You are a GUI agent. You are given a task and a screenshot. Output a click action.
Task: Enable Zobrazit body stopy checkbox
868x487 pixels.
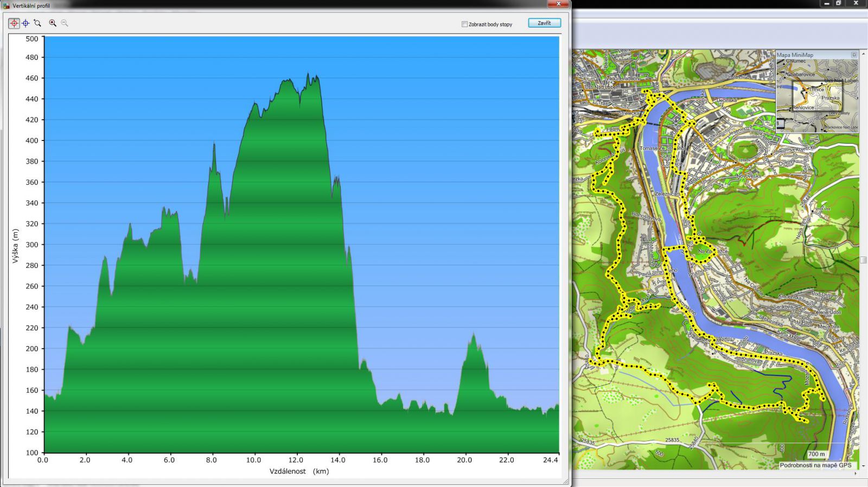coord(464,24)
